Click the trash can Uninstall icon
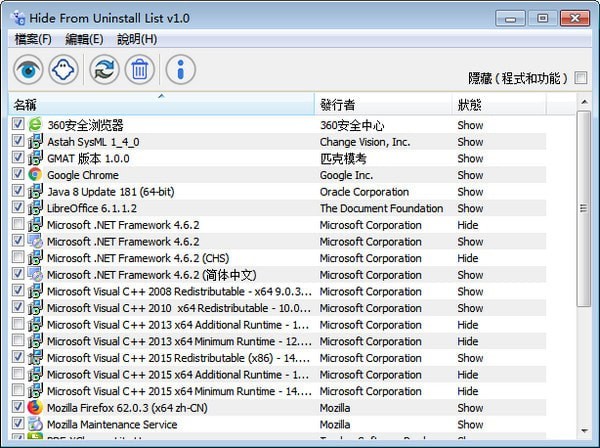 pos(141,69)
